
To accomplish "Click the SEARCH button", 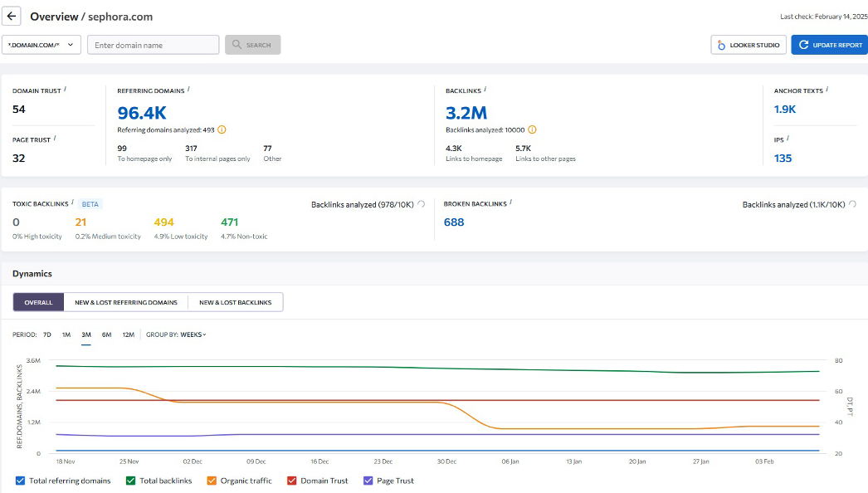I will click(x=252, y=45).
